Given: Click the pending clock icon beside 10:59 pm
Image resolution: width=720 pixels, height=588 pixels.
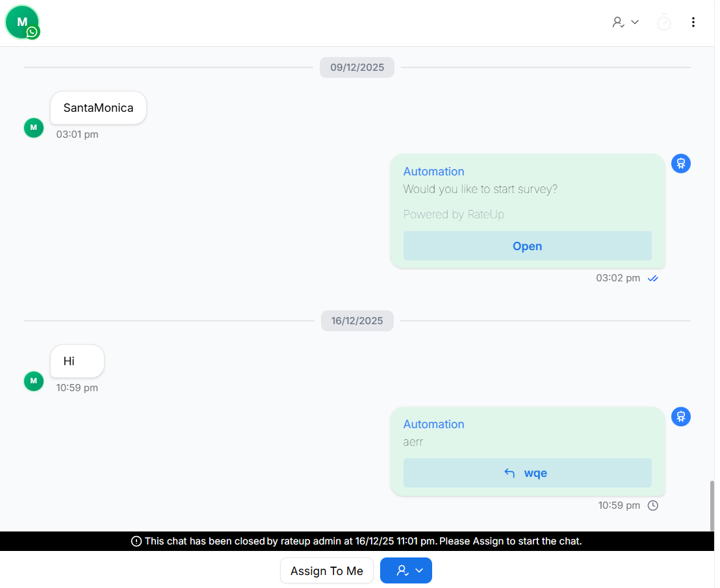Looking at the screenshot, I should point(653,505).
